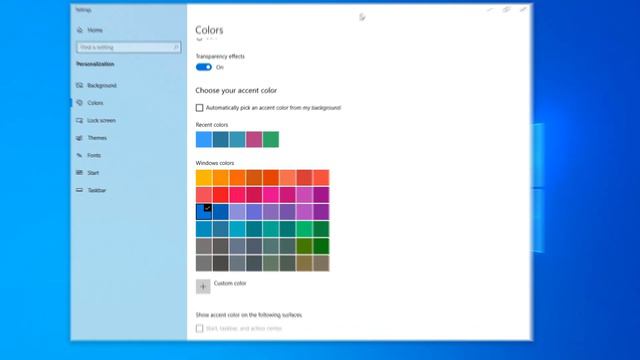Screen dimensions: 640x360
Task: Click the Colors palette icon in sidebar
Action: coord(80,103)
